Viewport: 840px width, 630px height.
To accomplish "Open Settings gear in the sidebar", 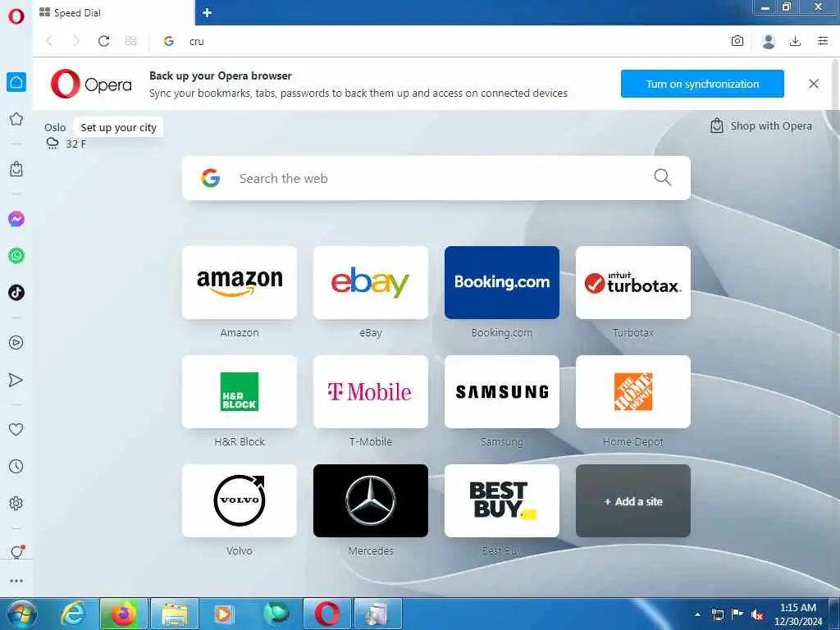I will pos(16,503).
